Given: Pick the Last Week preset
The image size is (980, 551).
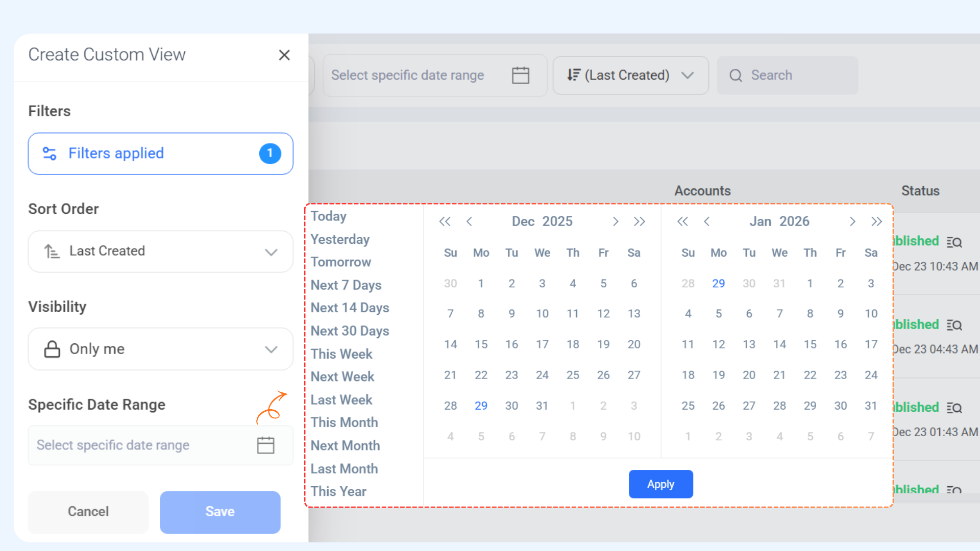Looking at the screenshot, I should (341, 399).
